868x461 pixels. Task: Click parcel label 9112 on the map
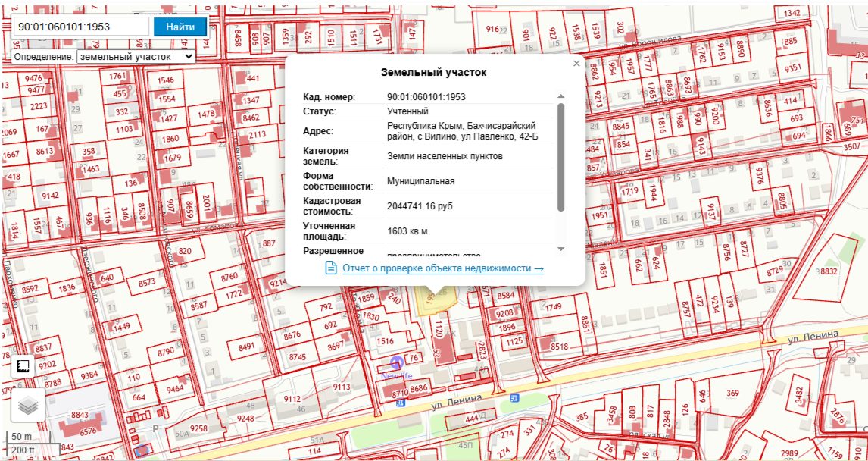point(292,399)
